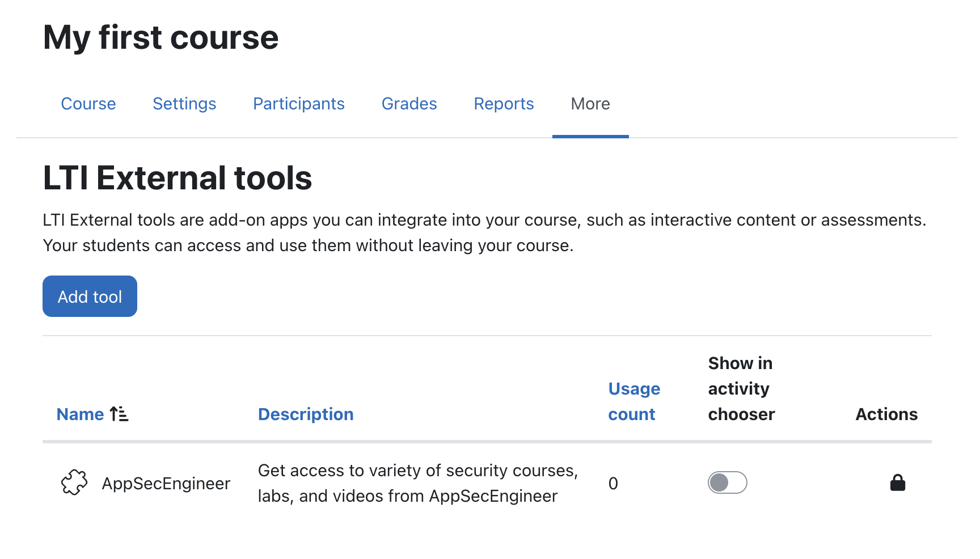Click the lock icon in Actions column
This screenshot has height=559, width=980.
897,483
